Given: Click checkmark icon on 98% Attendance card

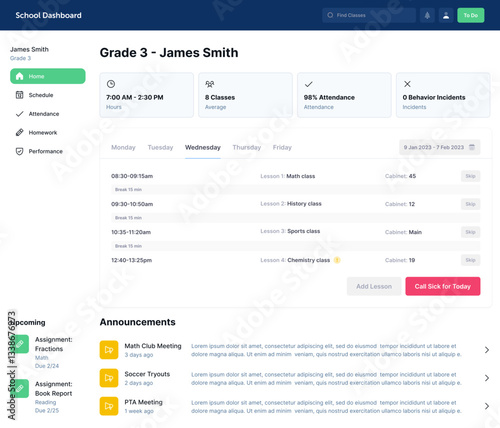Looking at the screenshot, I should coord(309,84).
